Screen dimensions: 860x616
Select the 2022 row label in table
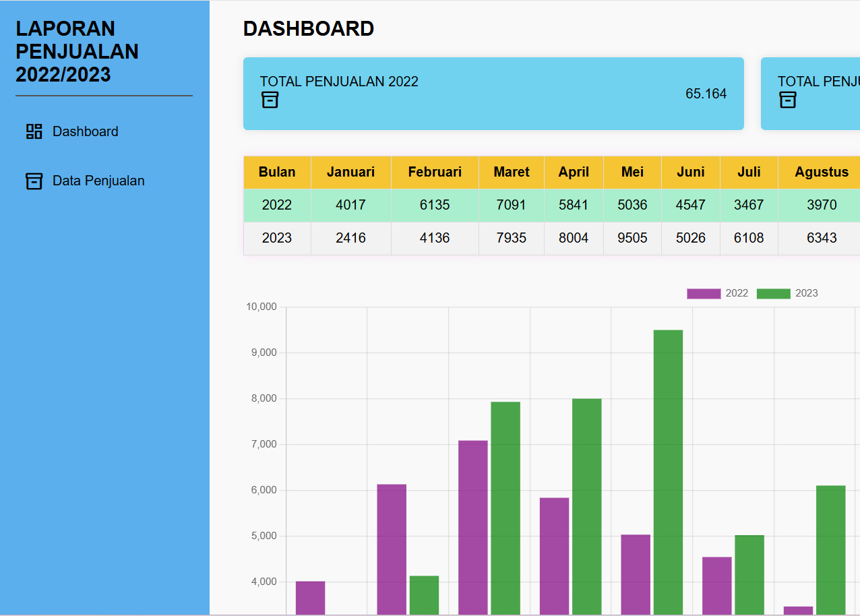click(276, 205)
